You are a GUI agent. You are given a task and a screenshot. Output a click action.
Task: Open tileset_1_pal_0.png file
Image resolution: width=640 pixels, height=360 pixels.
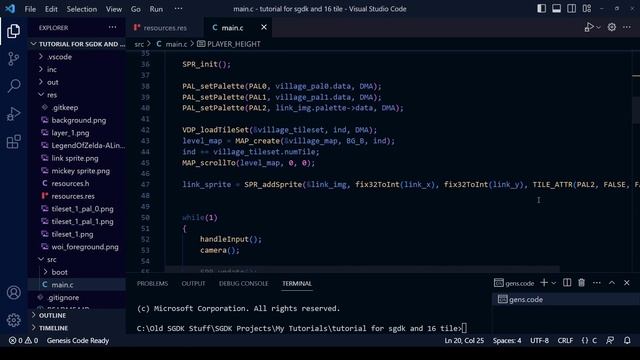tap(77, 209)
